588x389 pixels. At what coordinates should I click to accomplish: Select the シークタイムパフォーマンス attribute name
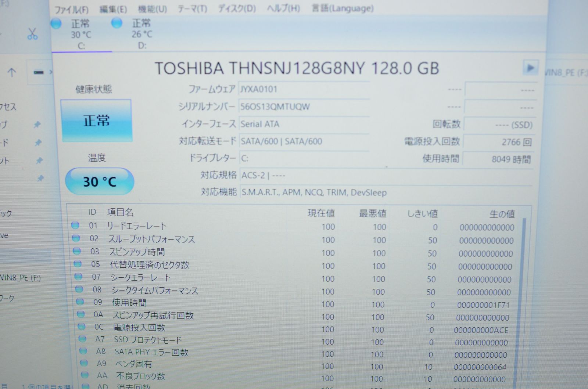[x=155, y=290]
